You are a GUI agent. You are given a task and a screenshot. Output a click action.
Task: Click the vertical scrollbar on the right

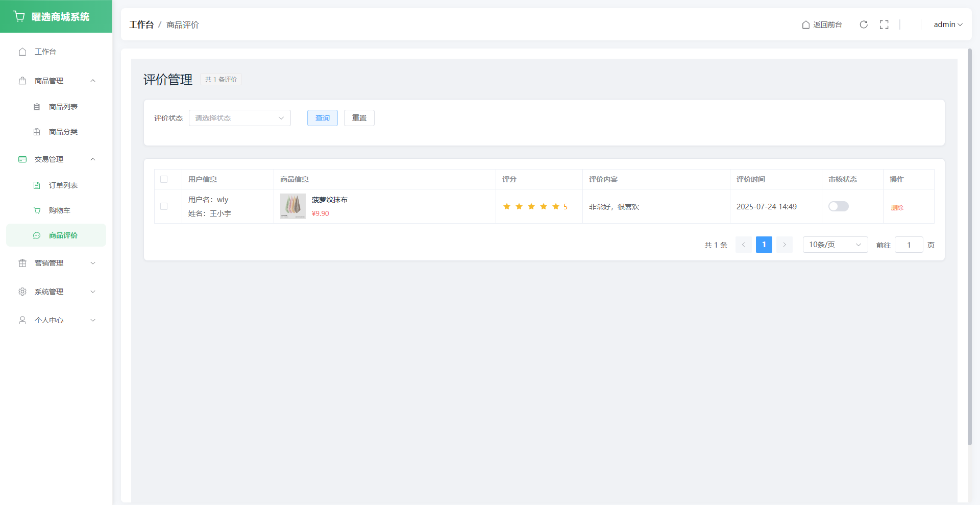(969, 245)
